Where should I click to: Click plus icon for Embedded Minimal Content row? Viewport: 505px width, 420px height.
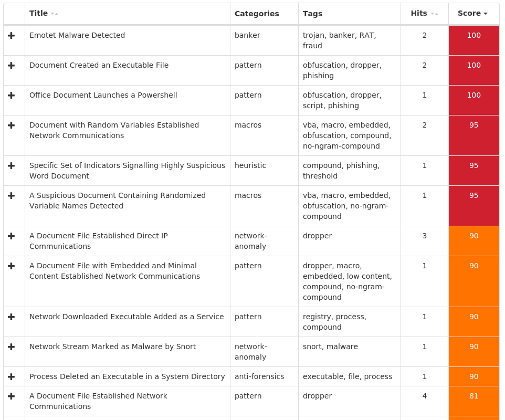(x=12, y=266)
